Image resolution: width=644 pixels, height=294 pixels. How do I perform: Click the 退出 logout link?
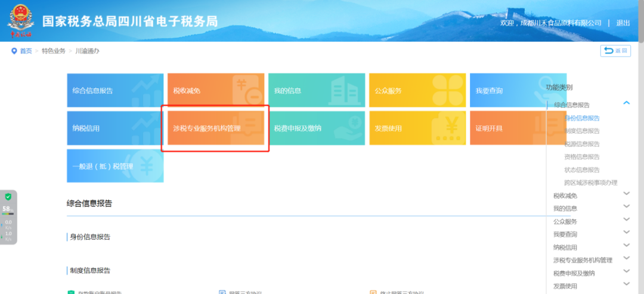pos(623,23)
